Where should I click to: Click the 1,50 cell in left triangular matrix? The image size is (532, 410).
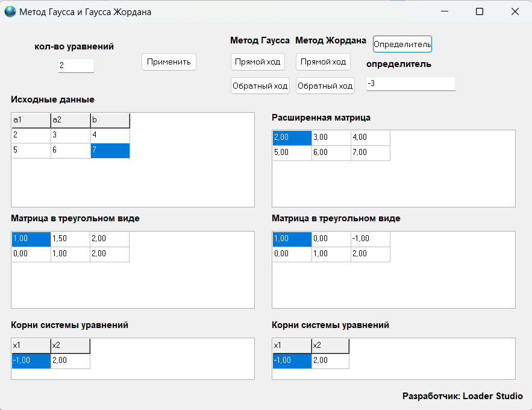point(70,239)
